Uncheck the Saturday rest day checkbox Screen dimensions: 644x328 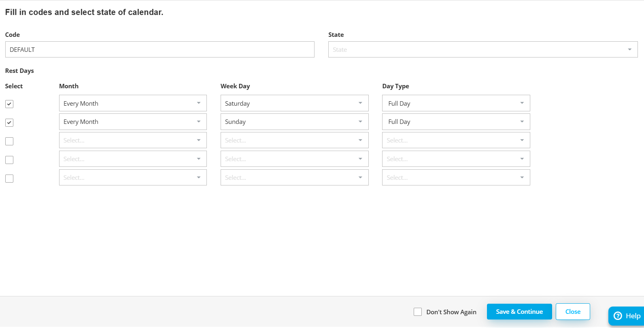(9, 104)
